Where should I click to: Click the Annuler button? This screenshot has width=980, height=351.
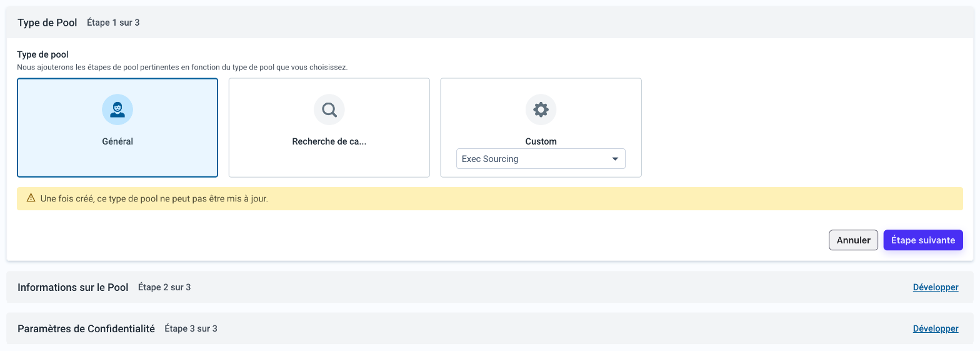(854, 240)
